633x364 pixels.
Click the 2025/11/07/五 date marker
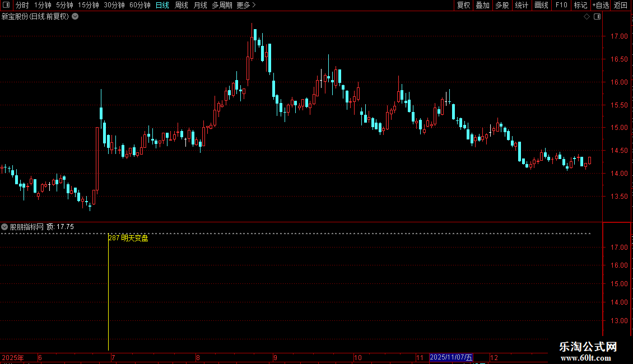pos(451,357)
